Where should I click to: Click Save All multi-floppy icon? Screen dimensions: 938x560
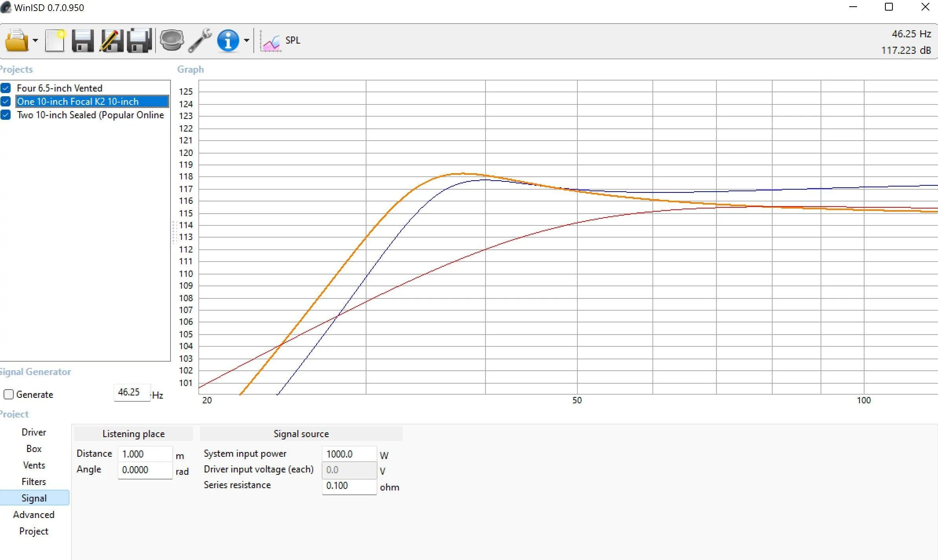[x=140, y=40]
